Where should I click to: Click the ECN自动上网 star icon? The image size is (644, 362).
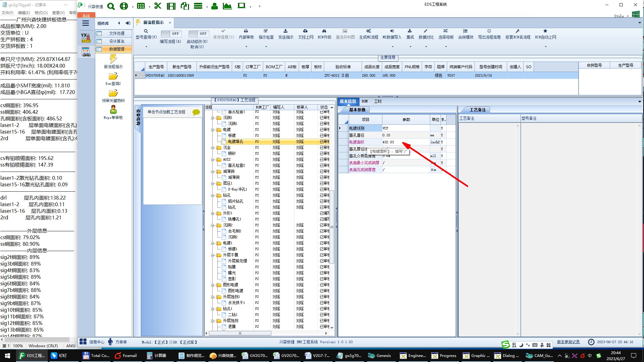click(x=545, y=31)
